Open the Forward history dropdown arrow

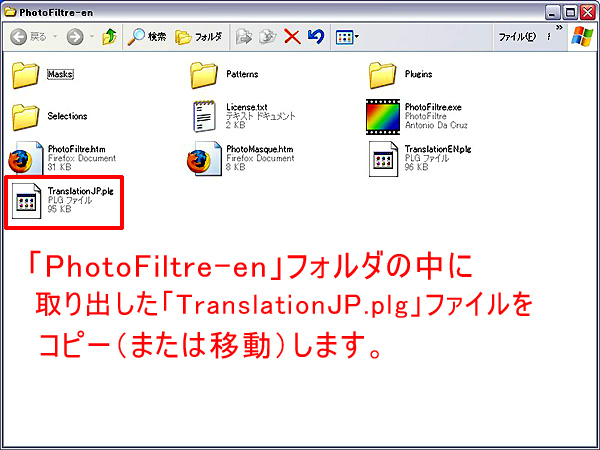(92, 37)
